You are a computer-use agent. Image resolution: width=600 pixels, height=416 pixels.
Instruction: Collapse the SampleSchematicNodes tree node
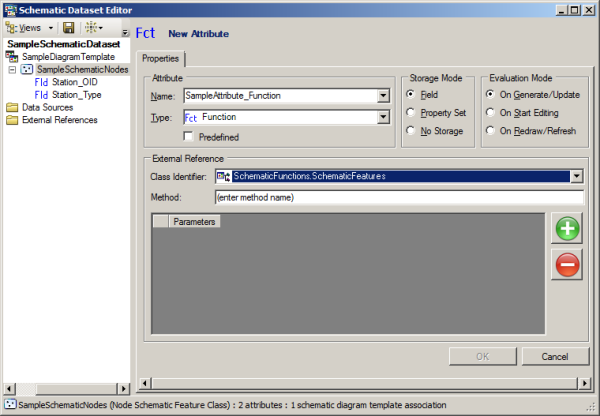[11, 70]
